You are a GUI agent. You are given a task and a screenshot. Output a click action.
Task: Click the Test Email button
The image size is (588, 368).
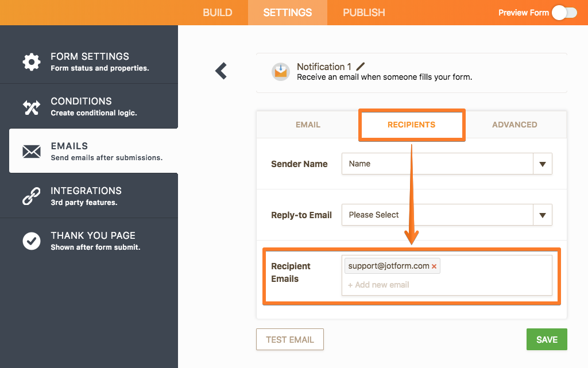(290, 339)
